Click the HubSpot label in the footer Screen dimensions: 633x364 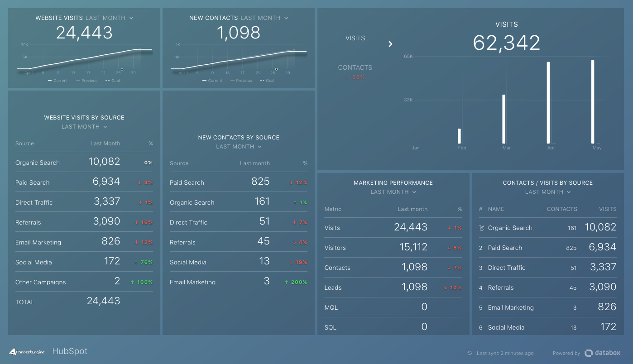(69, 351)
